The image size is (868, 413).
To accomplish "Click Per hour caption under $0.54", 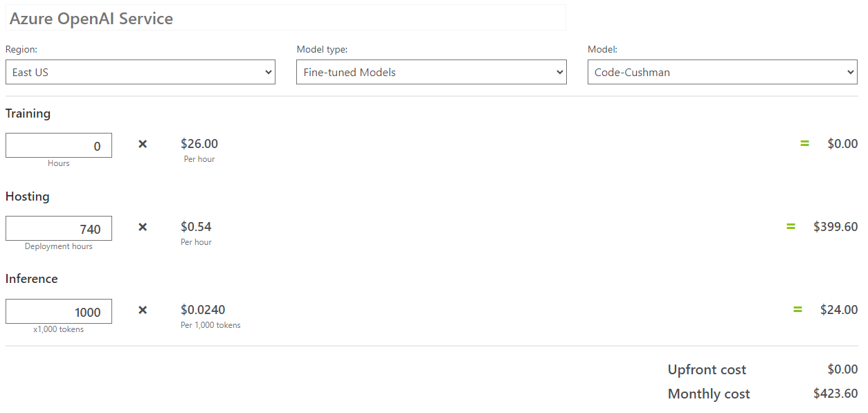I will [x=196, y=242].
